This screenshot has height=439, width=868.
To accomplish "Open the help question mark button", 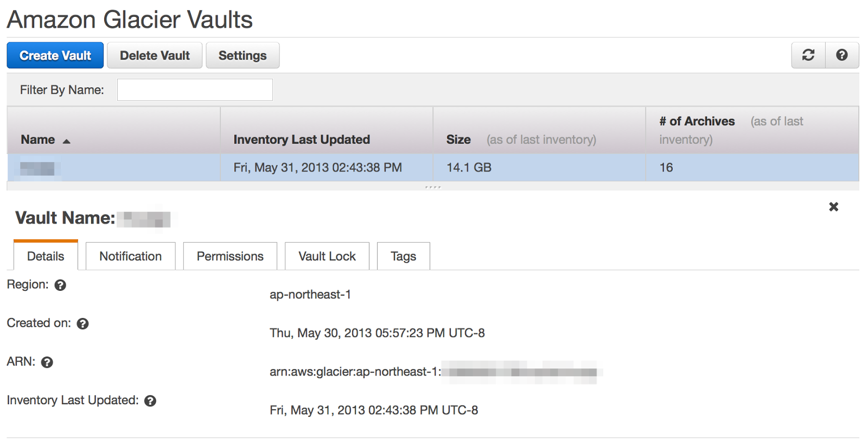I will click(x=842, y=55).
